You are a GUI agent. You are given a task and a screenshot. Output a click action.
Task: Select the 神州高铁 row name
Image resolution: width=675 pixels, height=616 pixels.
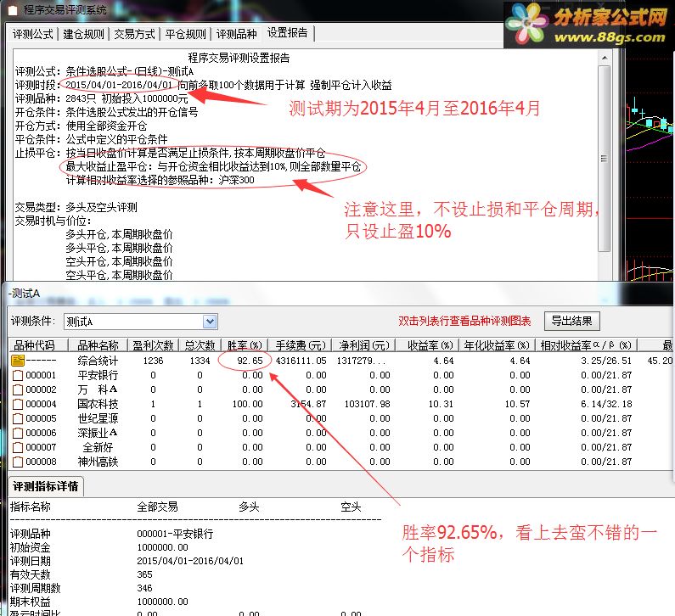click(98, 462)
